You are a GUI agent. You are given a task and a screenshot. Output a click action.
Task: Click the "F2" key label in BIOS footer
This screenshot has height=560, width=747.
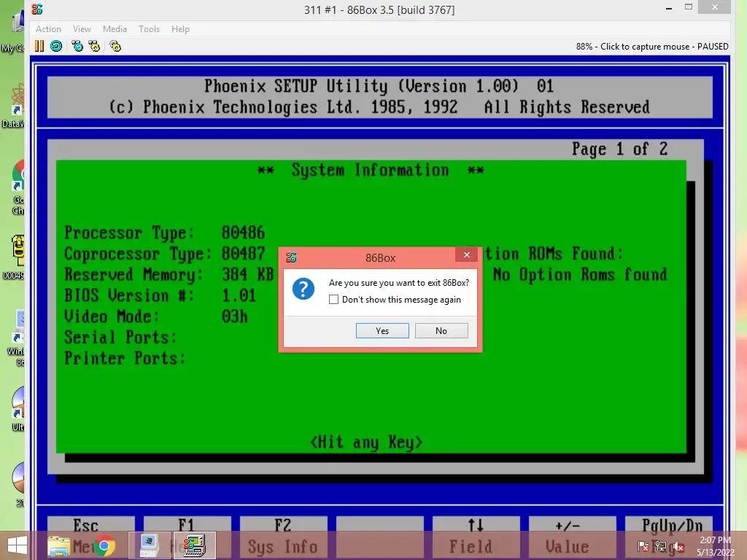pos(282,526)
